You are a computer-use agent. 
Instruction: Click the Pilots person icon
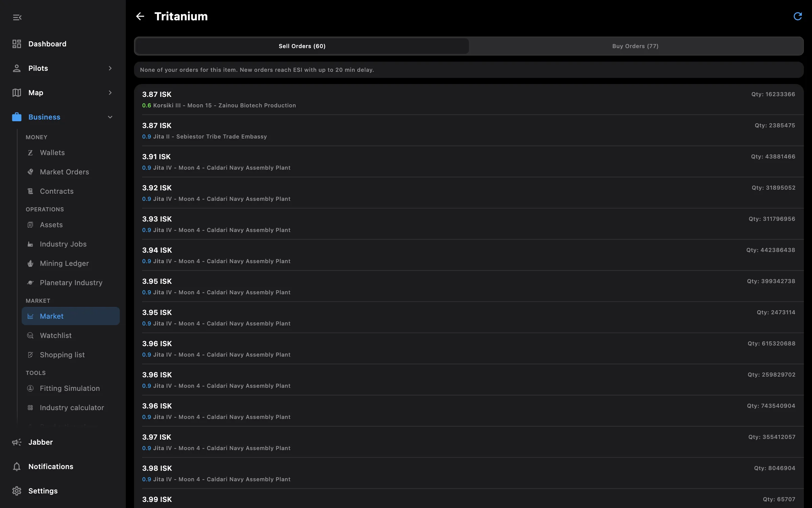tap(17, 68)
